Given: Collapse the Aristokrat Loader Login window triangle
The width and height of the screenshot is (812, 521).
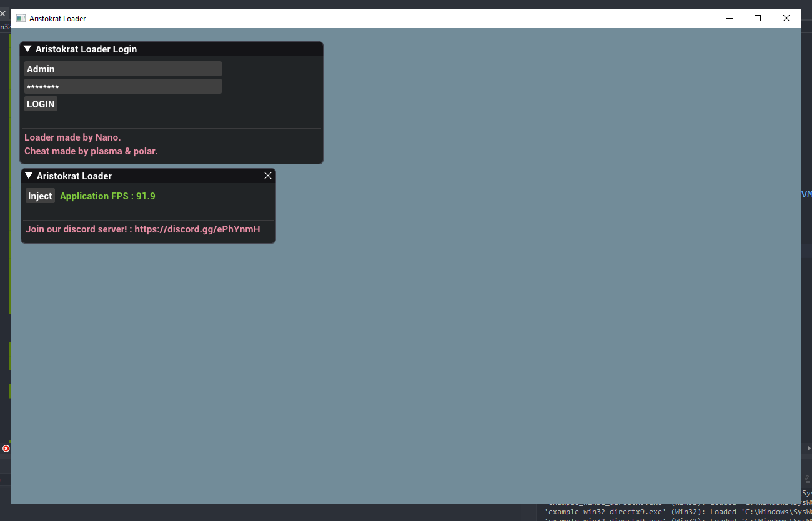Looking at the screenshot, I should tap(27, 48).
